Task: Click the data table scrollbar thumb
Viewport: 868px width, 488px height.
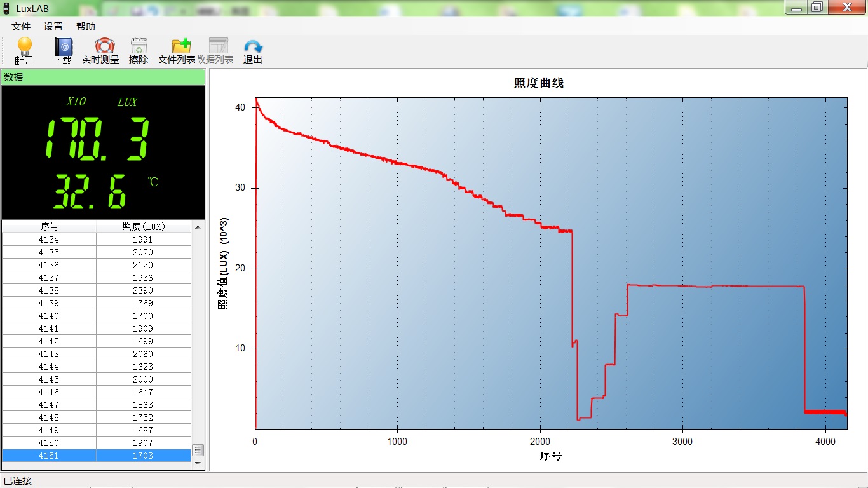Action: click(198, 450)
